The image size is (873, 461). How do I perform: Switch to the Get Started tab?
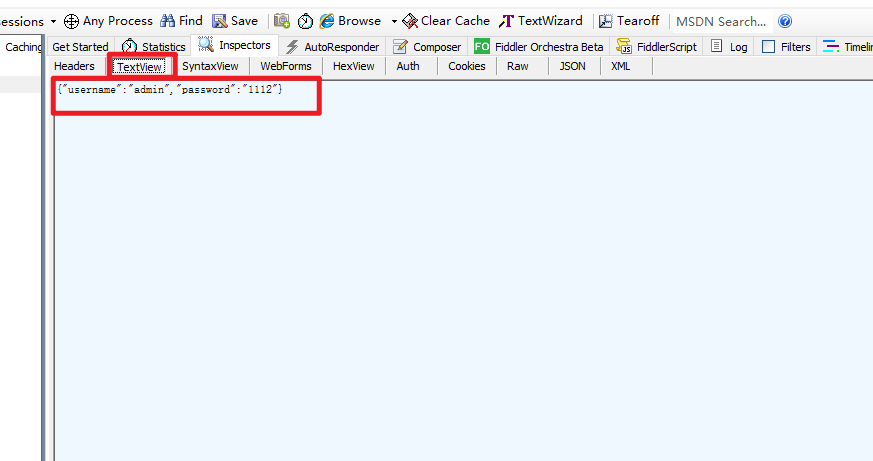point(80,47)
